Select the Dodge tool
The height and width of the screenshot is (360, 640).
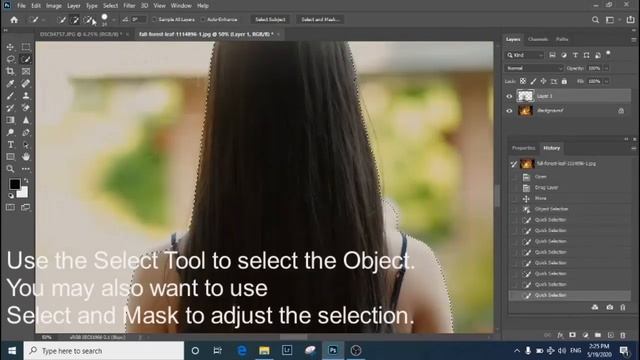click(10, 132)
